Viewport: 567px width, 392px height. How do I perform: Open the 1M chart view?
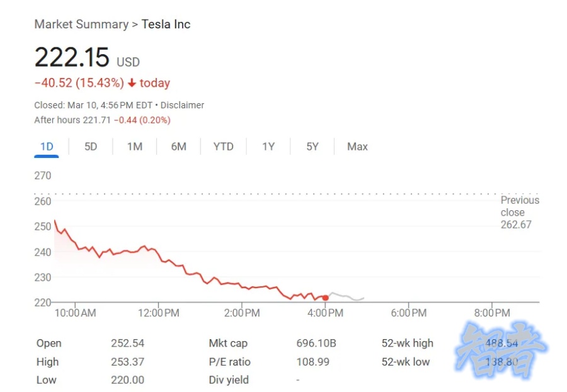134,146
